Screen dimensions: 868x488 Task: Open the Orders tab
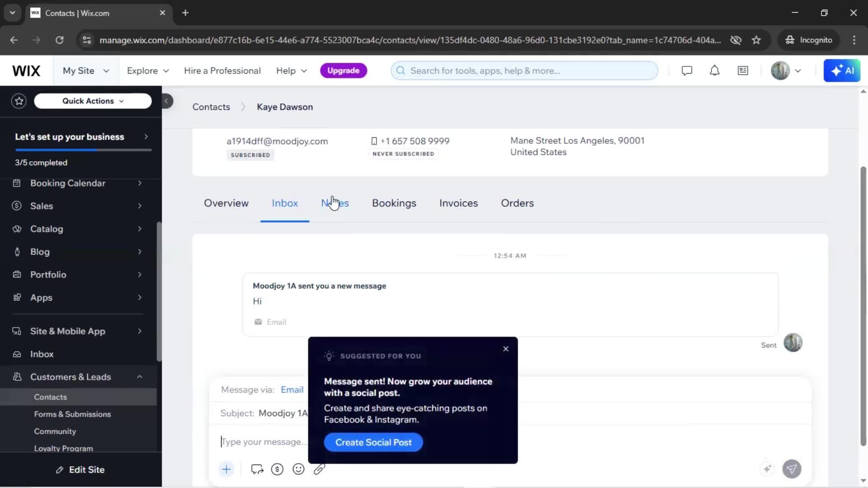pos(517,203)
